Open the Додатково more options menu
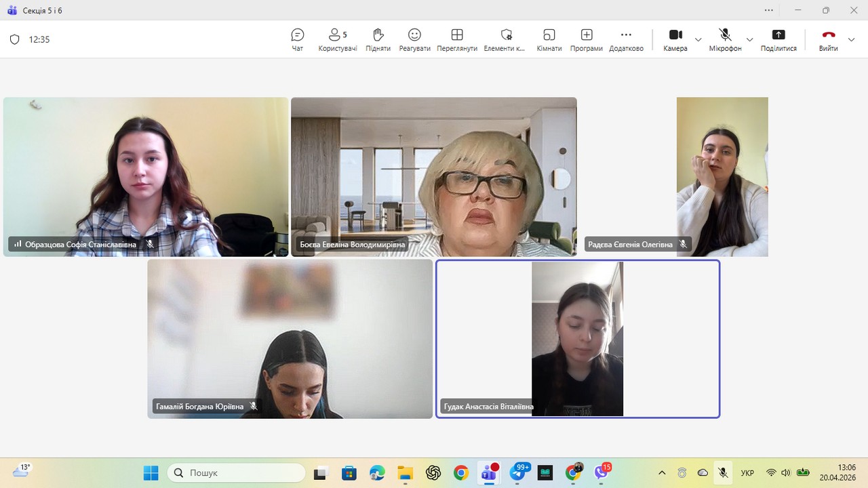This screenshot has width=868, height=488. 626,39
